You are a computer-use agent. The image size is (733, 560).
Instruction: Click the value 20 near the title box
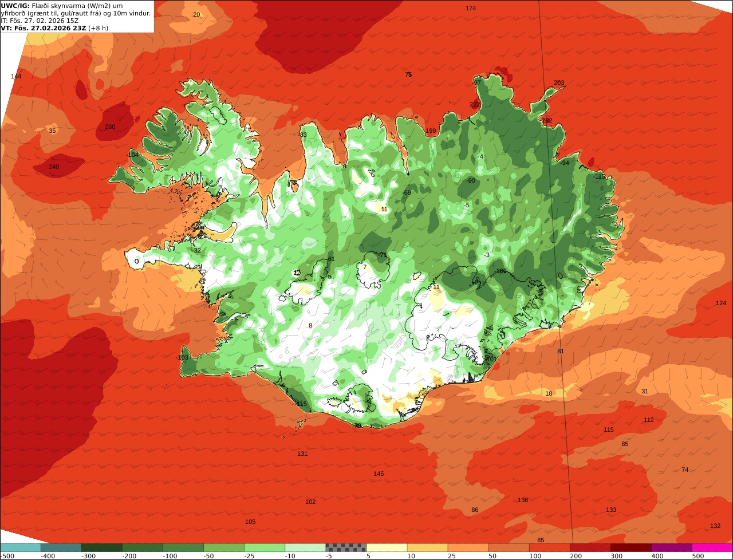196,14
